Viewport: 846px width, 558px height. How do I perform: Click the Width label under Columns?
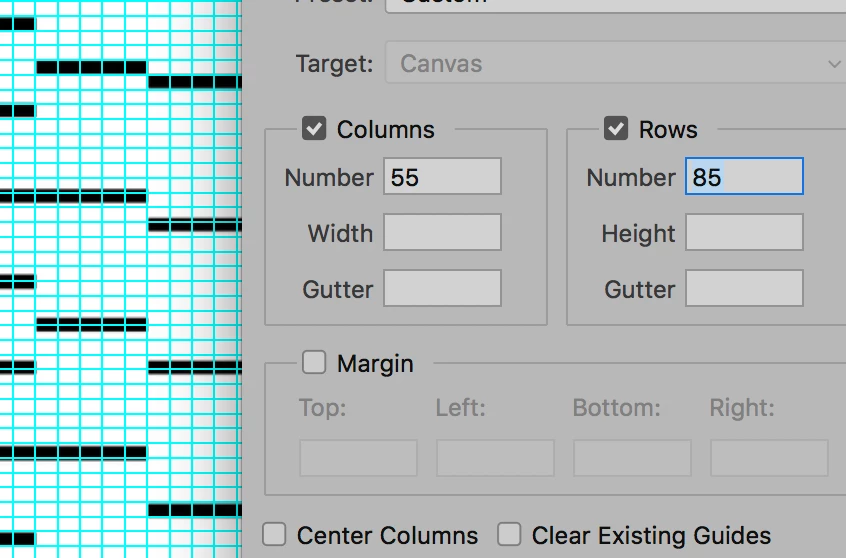tap(340, 233)
